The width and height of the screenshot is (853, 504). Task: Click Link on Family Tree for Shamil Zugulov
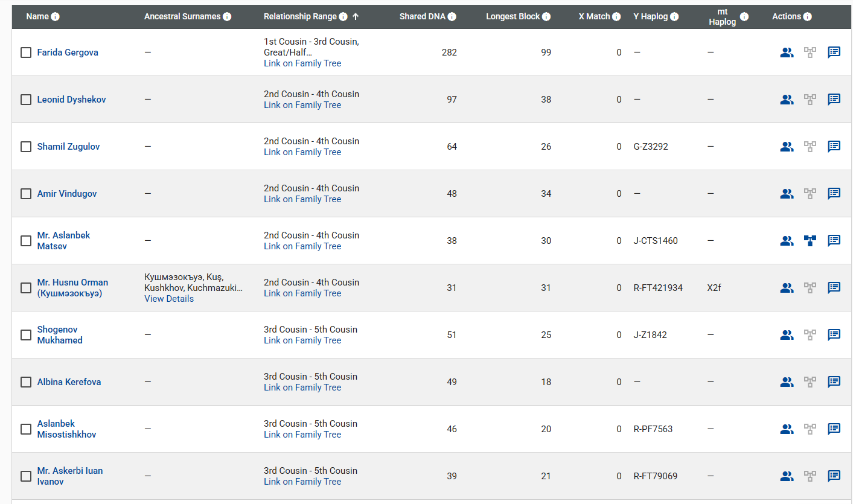[x=302, y=152]
